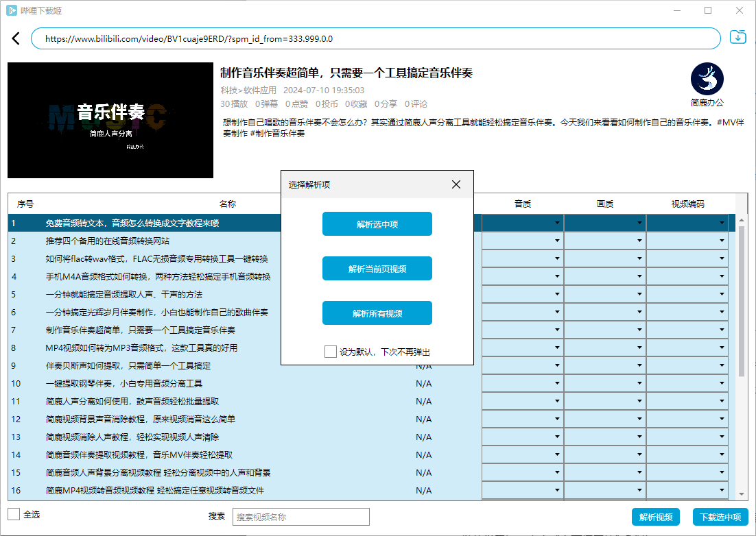Open the download manager folder icon
This screenshot has width=756, height=536.
738,38
